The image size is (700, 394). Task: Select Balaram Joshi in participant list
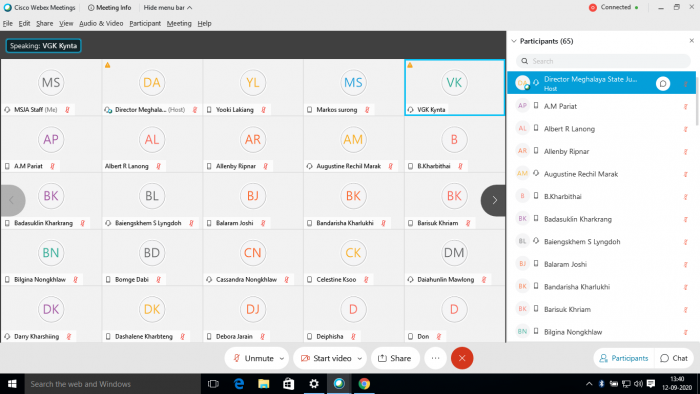tap(601, 264)
